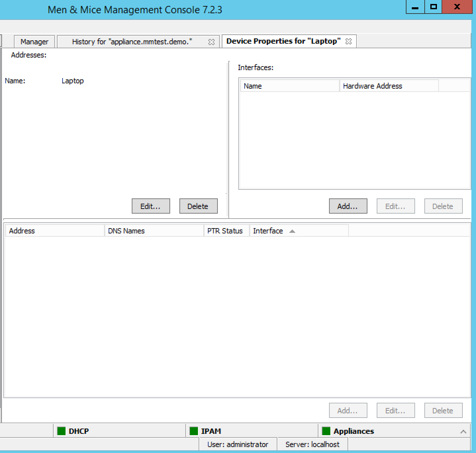The image size is (476, 453).
Task: Select the Device Properties for Laptop tab
Action: click(x=283, y=41)
